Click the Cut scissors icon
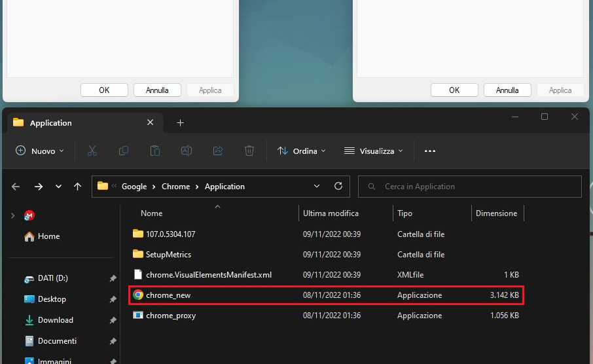Viewport: 593px width, 364px height. [x=92, y=151]
